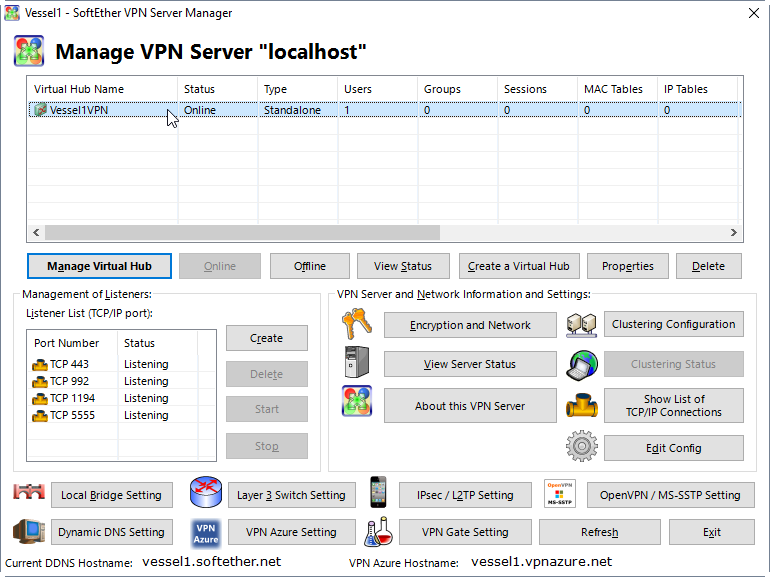Open VPN Azure Setting
Image resolution: width=770 pixels, height=577 pixels.
(x=291, y=532)
